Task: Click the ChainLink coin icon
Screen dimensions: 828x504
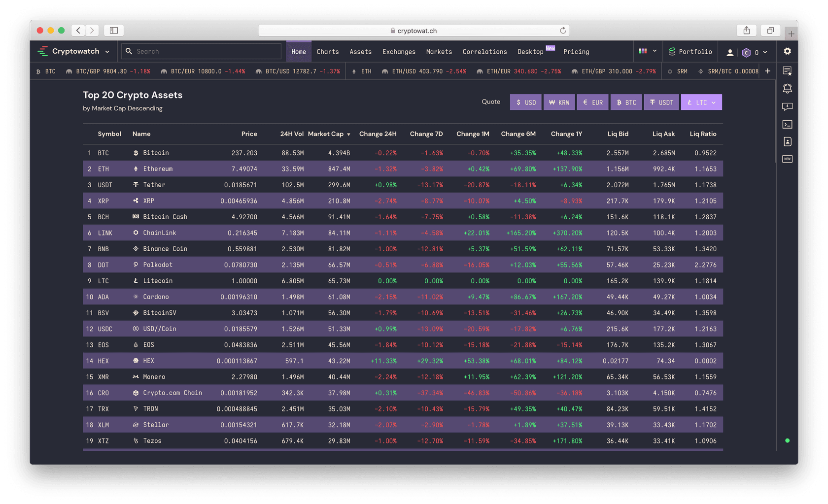Action: point(136,233)
